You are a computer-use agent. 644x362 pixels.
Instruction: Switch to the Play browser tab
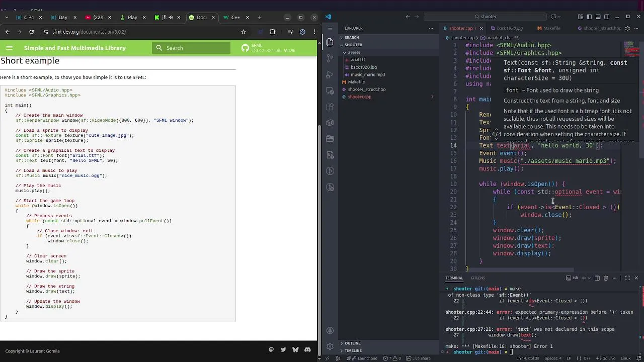coord(132,18)
